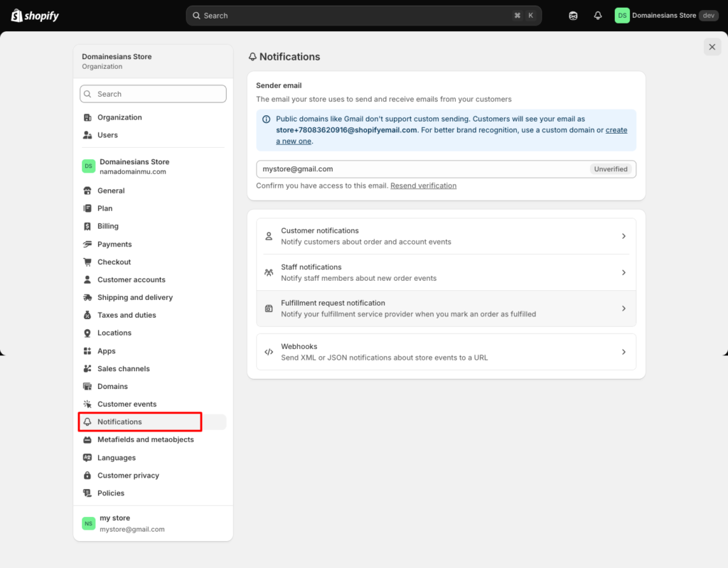Click the Customer notifications person icon

pyautogui.click(x=269, y=237)
